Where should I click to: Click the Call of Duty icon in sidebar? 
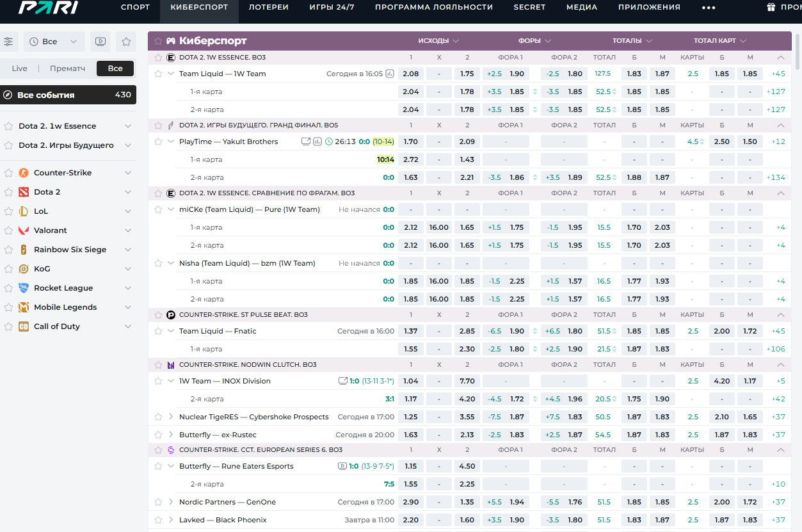tap(24, 326)
